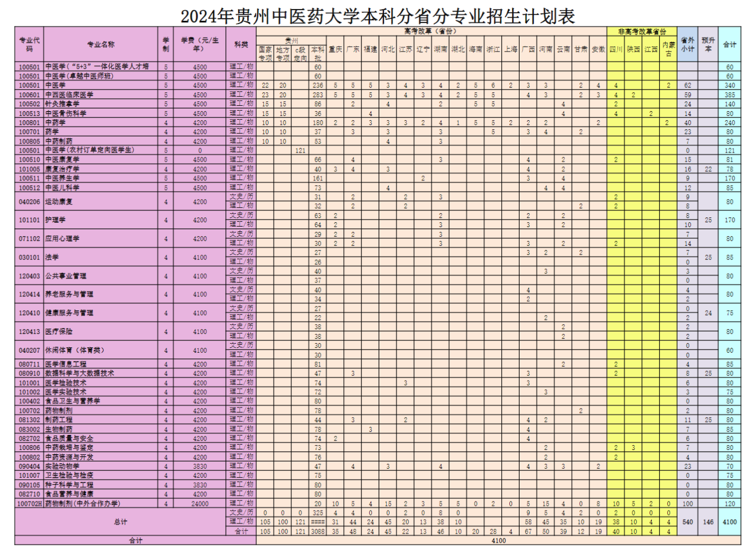Click the 中药制药 major name

(59, 141)
